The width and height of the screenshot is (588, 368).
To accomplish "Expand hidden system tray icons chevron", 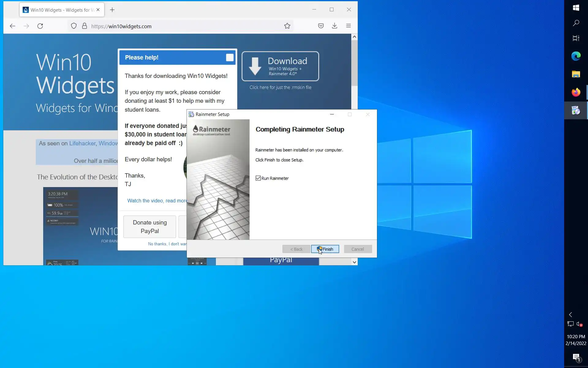I will pyautogui.click(x=571, y=315).
